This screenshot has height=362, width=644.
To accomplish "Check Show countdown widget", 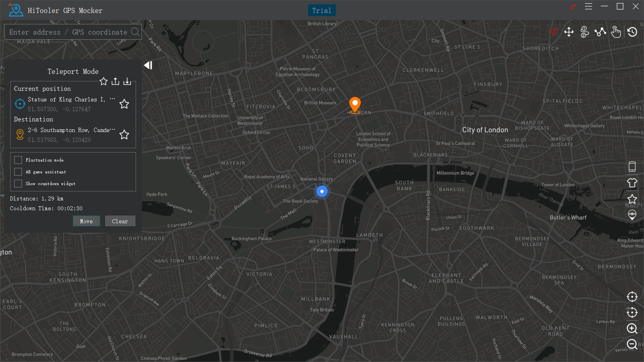I will point(18,184).
